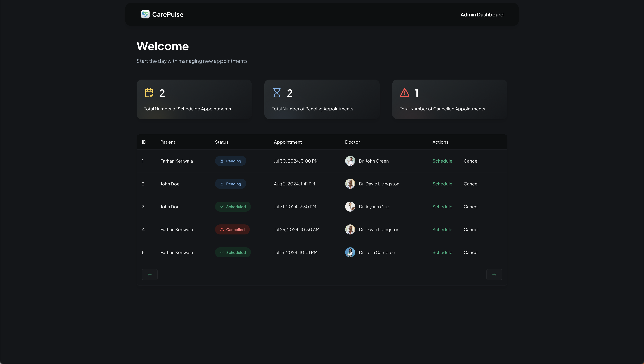Click the cancelled appointments count 1
Viewport: 644px width, 364px height.
416,93
